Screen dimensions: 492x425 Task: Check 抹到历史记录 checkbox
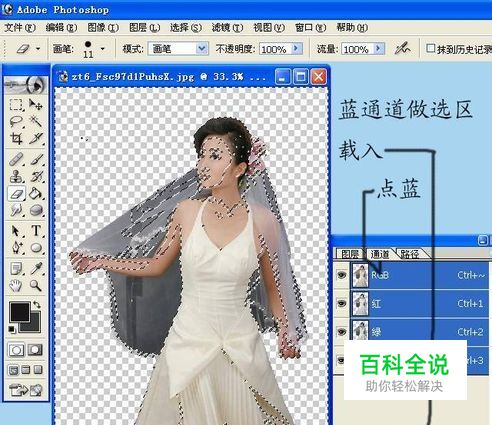(430, 49)
